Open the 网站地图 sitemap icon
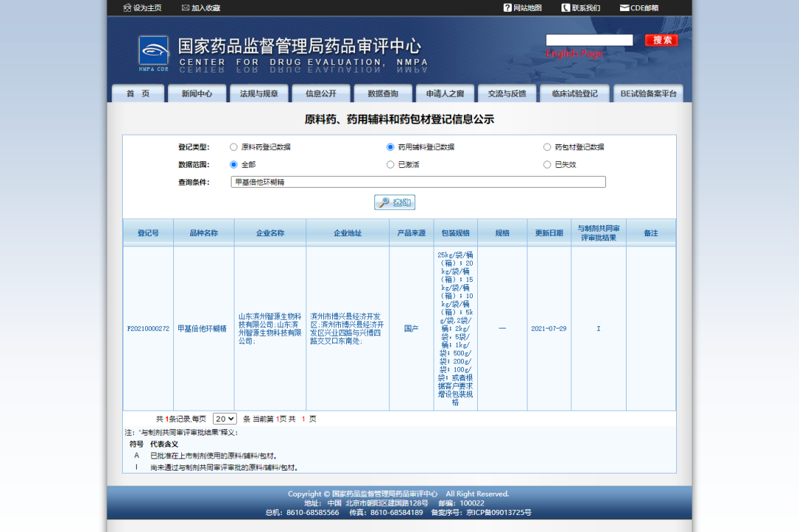This screenshot has height=532, width=799. pyautogui.click(x=508, y=8)
